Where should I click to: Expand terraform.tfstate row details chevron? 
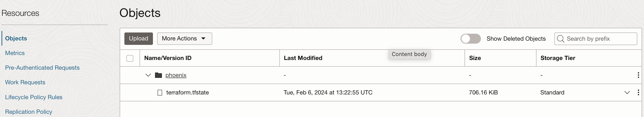coord(627,92)
